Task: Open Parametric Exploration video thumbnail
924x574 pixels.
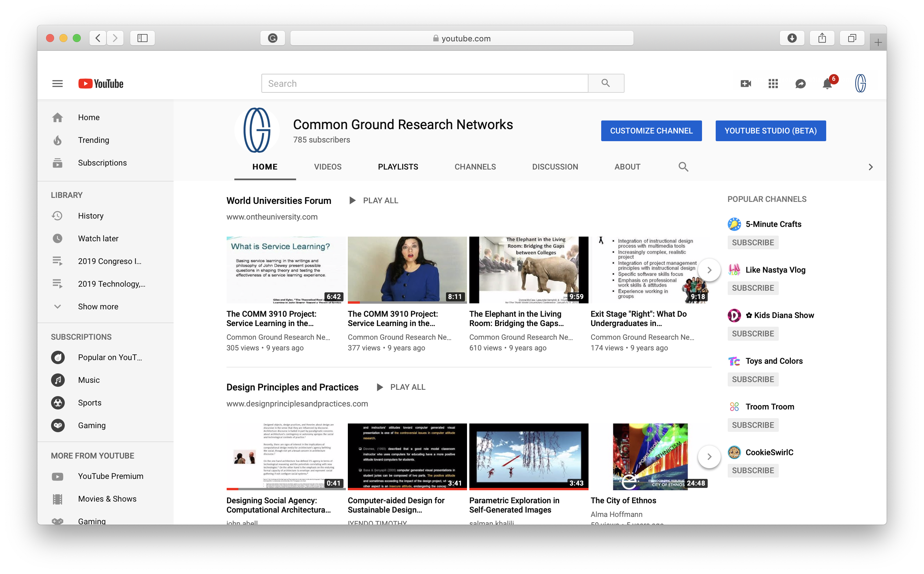Action: coord(529,457)
